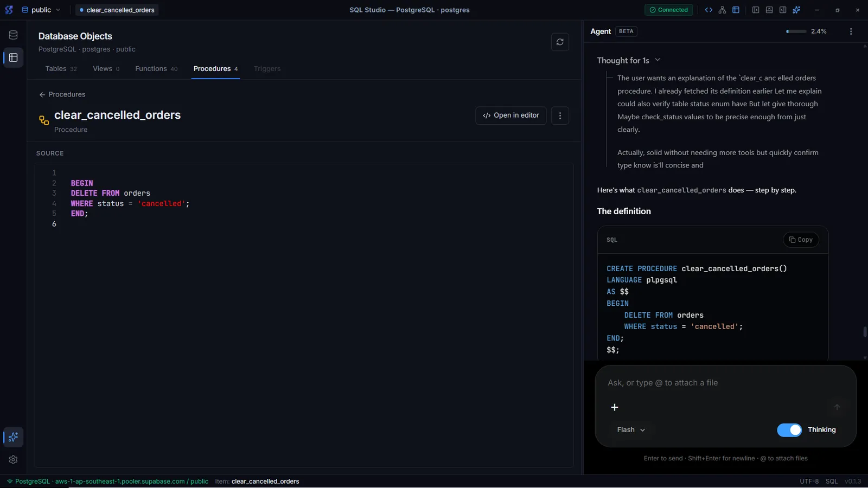Open the AI agent sparkle icon in sidebar
The height and width of the screenshot is (488, 868).
tap(14, 437)
